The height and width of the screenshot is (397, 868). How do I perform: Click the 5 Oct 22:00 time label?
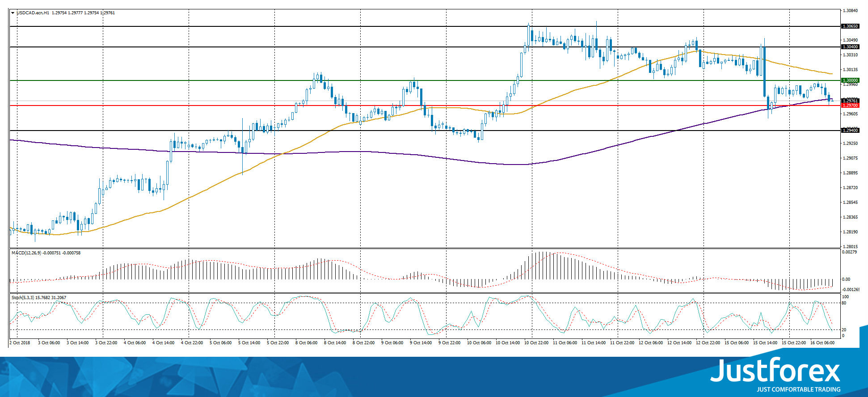point(278,343)
